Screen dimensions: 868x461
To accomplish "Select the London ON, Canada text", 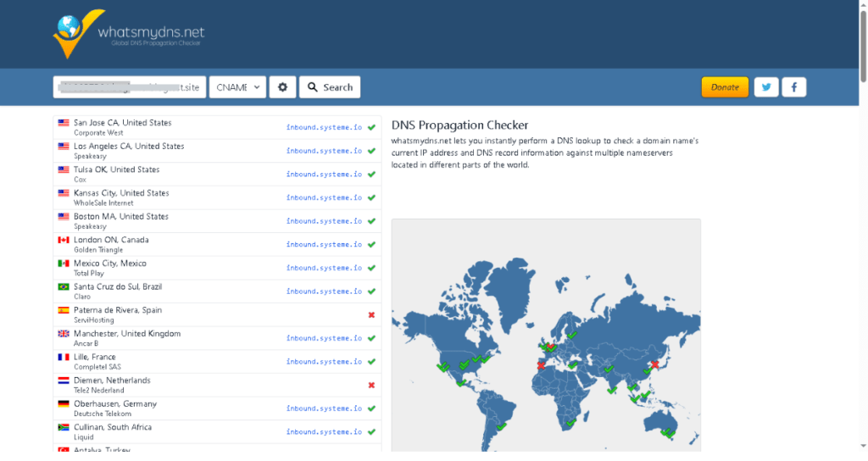I will (x=111, y=240).
